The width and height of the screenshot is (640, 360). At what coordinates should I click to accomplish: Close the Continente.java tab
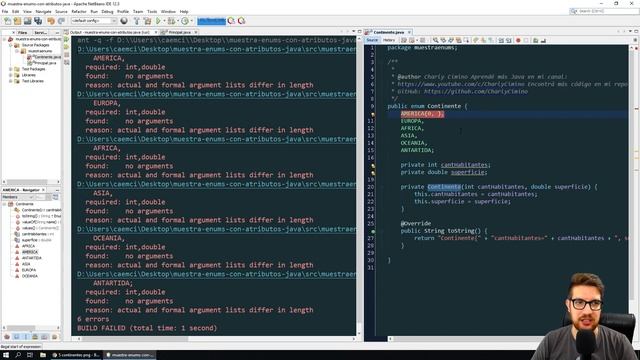click(x=409, y=32)
